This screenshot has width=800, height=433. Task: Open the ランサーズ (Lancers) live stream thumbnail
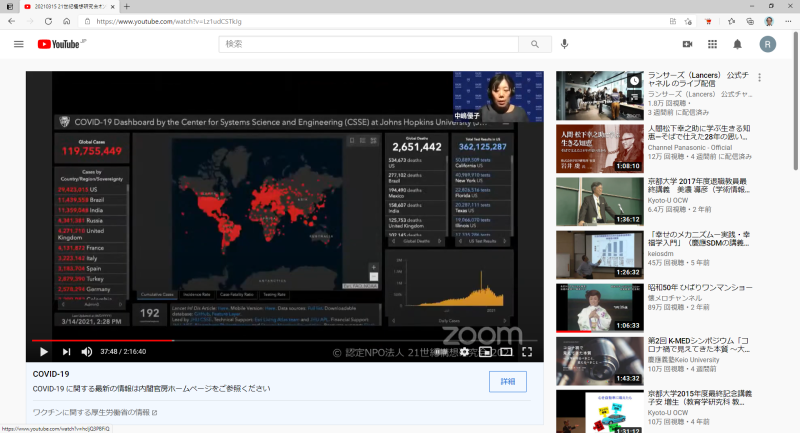click(599, 95)
